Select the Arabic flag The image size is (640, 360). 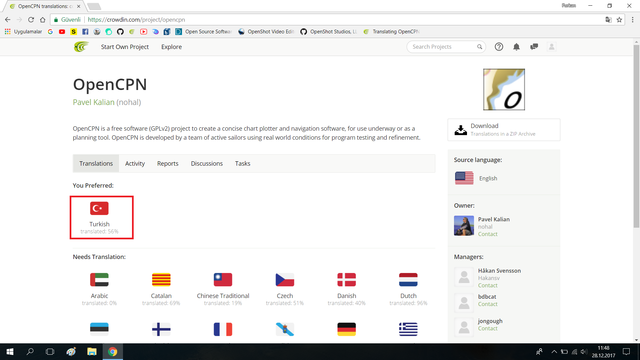tap(99, 280)
